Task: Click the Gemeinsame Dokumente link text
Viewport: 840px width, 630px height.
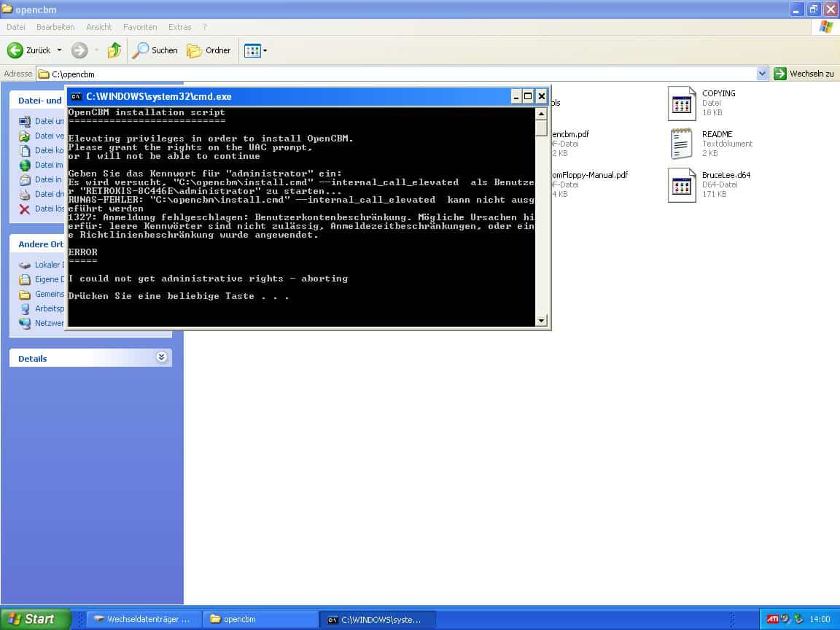Action: tap(50, 294)
